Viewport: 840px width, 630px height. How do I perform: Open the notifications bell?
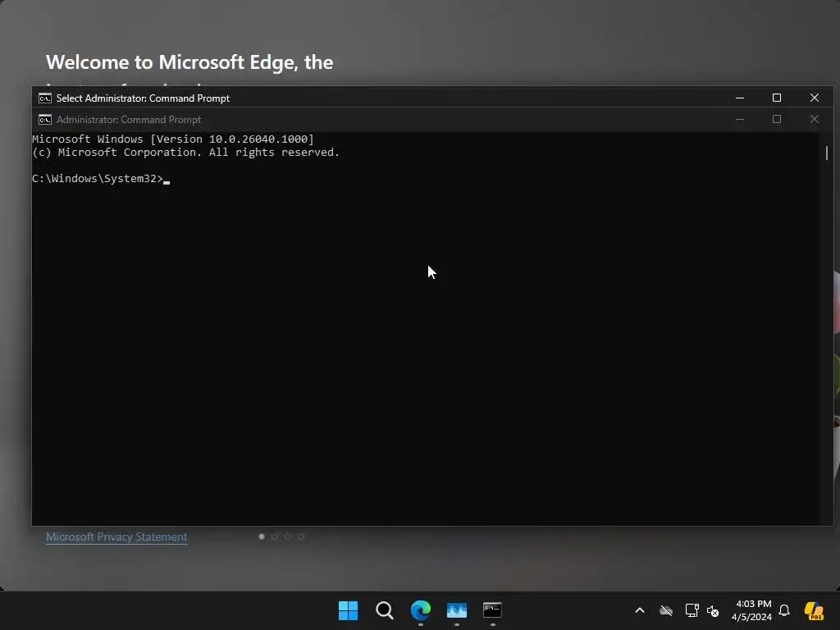[x=784, y=610]
